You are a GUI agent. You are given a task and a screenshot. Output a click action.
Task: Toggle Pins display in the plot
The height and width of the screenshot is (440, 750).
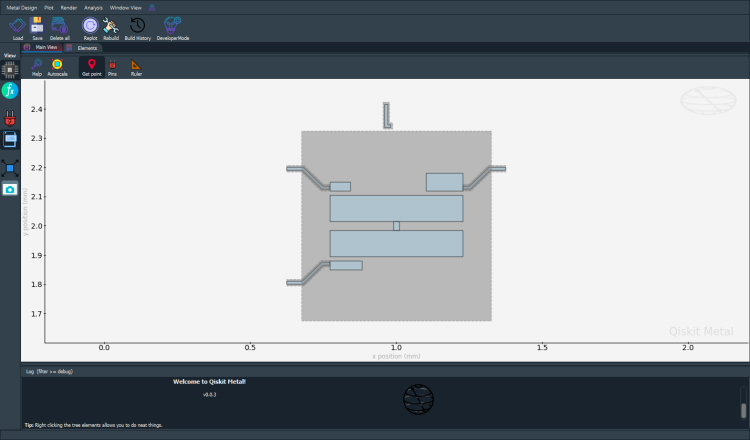pyautogui.click(x=112, y=67)
